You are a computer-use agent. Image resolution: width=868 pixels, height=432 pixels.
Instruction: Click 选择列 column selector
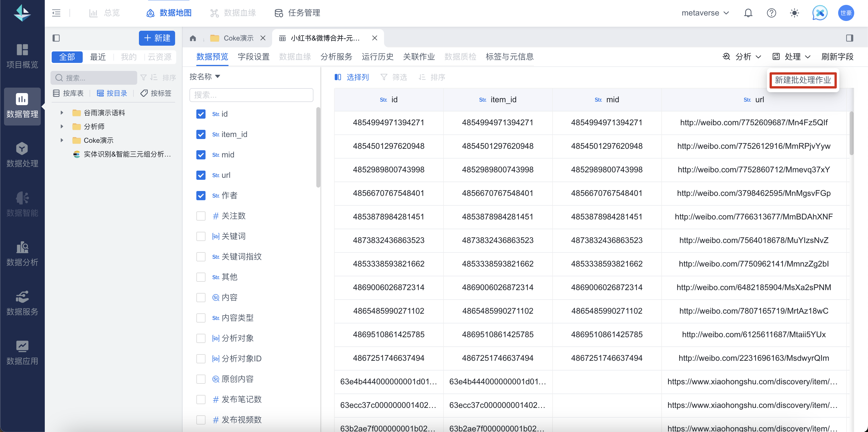click(351, 77)
